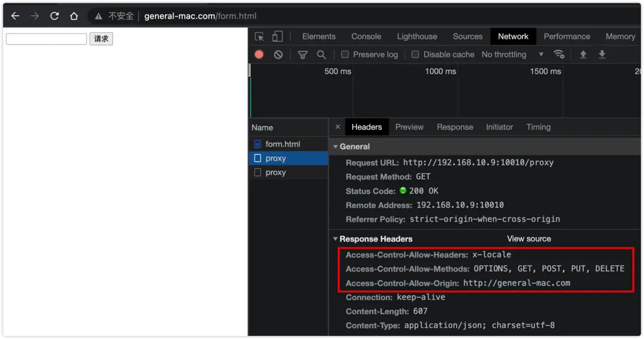Switch to the Console panel
Viewport: 644px width, 339px height.
click(367, 36)
